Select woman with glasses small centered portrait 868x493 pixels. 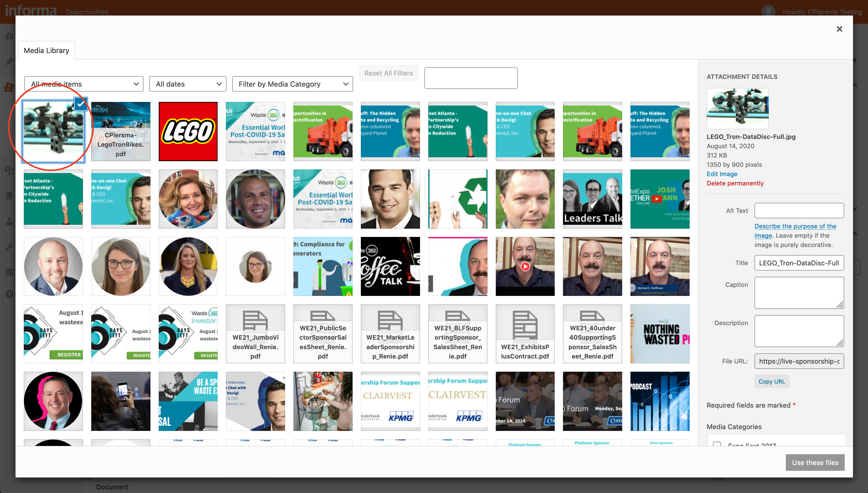pyautogui.click(x=255, y=266)
